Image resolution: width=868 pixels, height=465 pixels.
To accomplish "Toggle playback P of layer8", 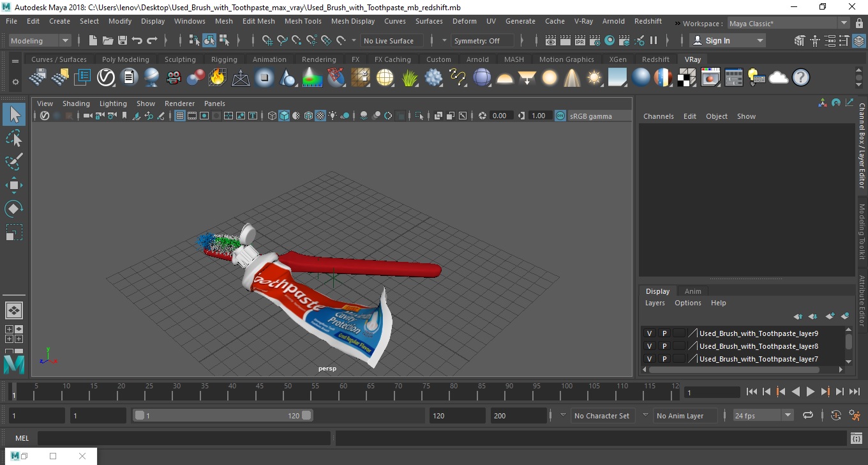I will coord(664,346).
